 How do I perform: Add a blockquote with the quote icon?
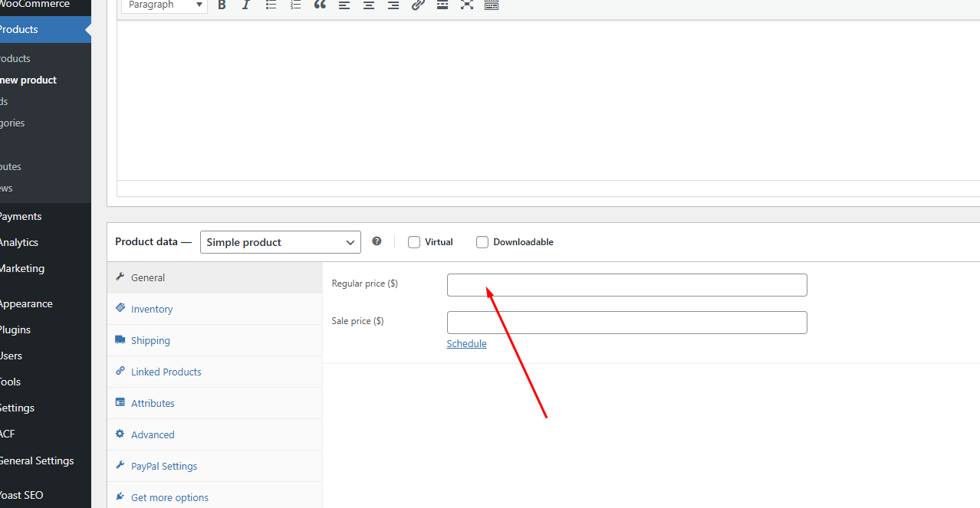320,5
